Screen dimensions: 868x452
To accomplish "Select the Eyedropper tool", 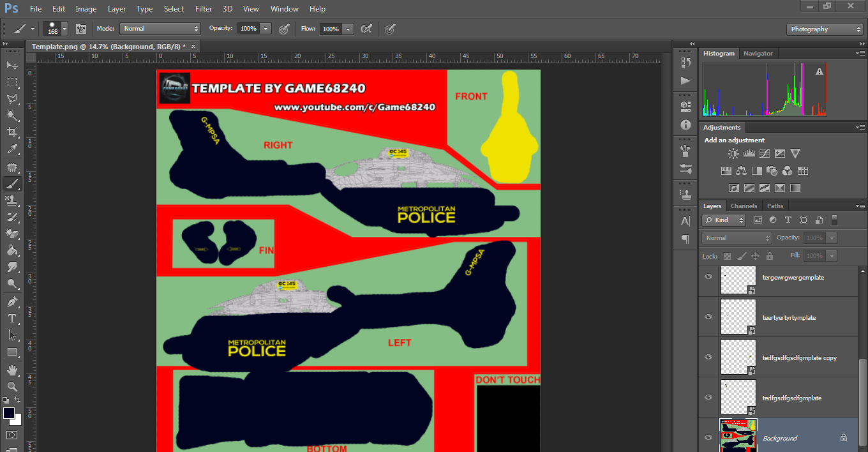I will [11, 149].
